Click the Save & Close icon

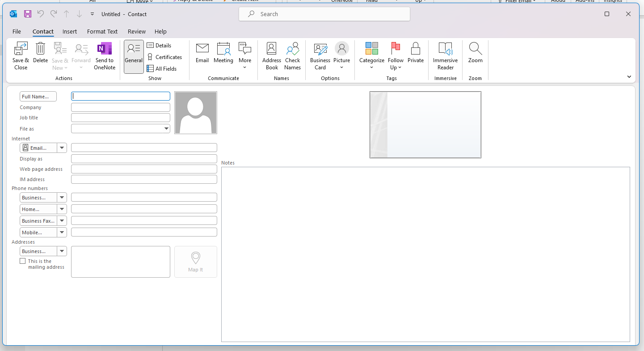21,49
